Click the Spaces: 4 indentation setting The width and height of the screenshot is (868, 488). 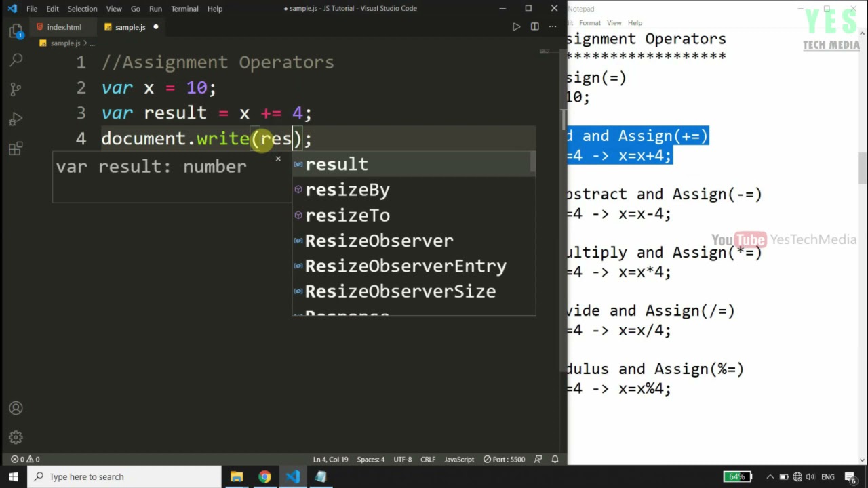coord(371,459)
